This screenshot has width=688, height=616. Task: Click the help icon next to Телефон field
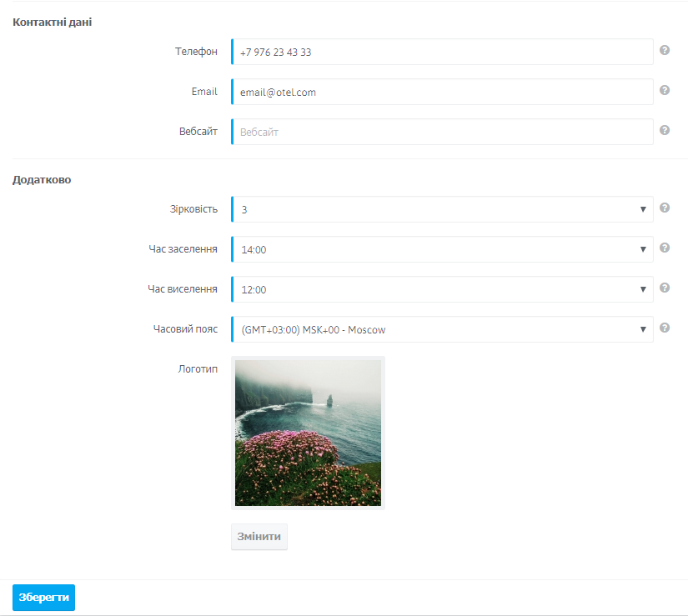[665, 50]
